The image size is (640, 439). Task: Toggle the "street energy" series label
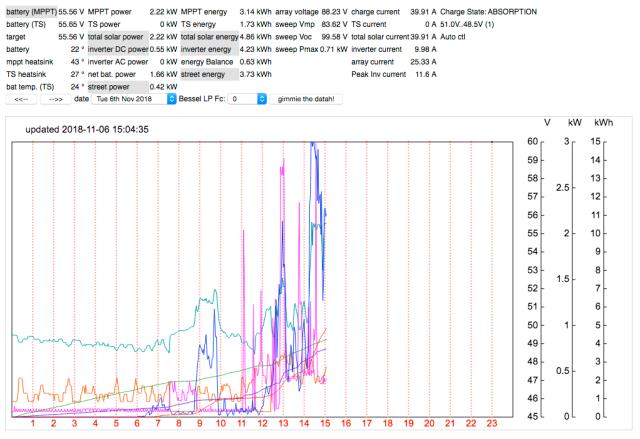[204, 73]
